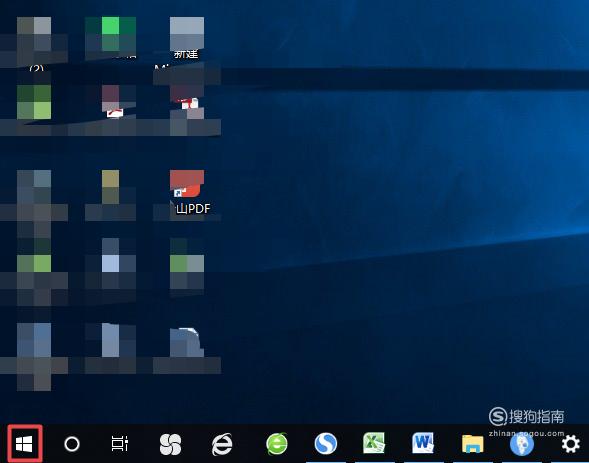This screenshot has width=589, height=463.
Task: Select the 新建 desktop icon
Action: 187,38
